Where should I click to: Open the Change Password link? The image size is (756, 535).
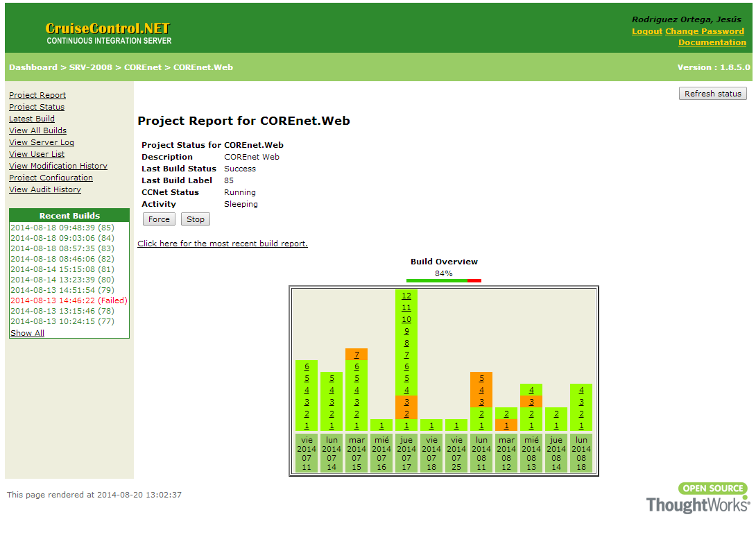(x=705, y=31)
